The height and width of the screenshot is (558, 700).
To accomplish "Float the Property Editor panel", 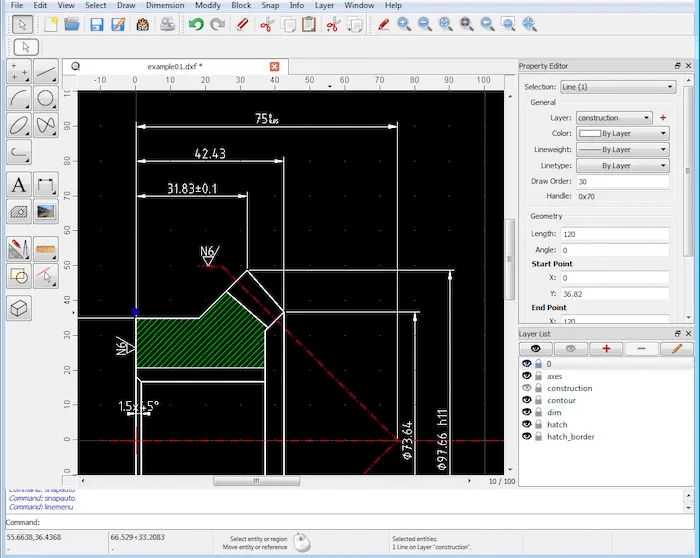I will click(x=678, y=66).
